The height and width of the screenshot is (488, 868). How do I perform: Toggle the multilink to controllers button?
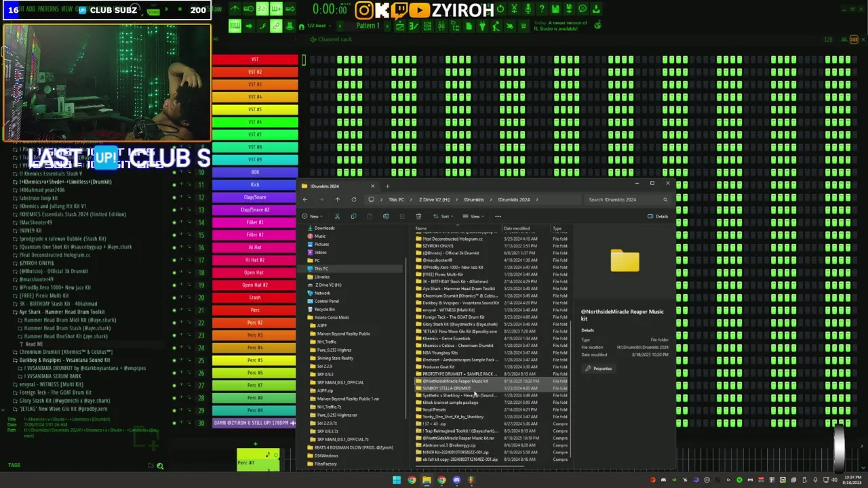276,26
